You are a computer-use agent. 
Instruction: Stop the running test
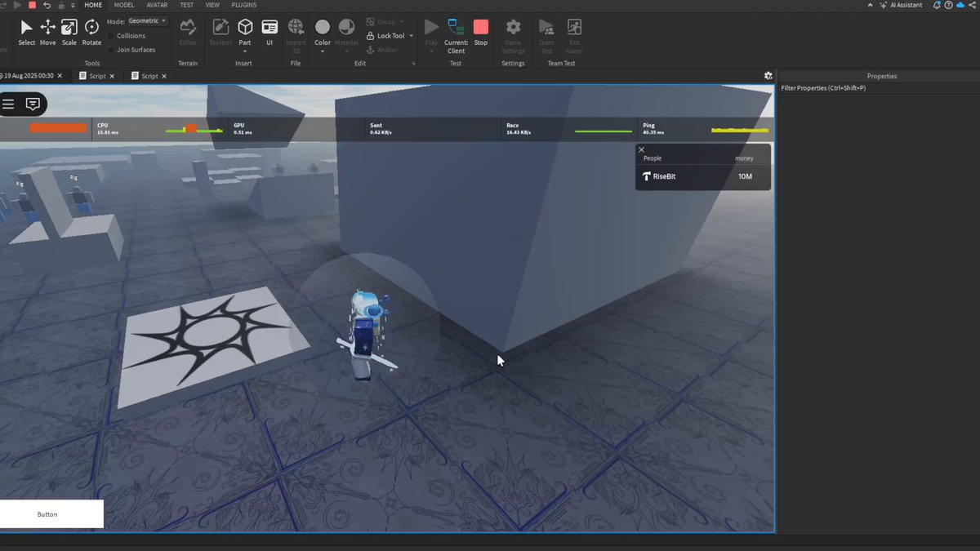coord(481,32)
